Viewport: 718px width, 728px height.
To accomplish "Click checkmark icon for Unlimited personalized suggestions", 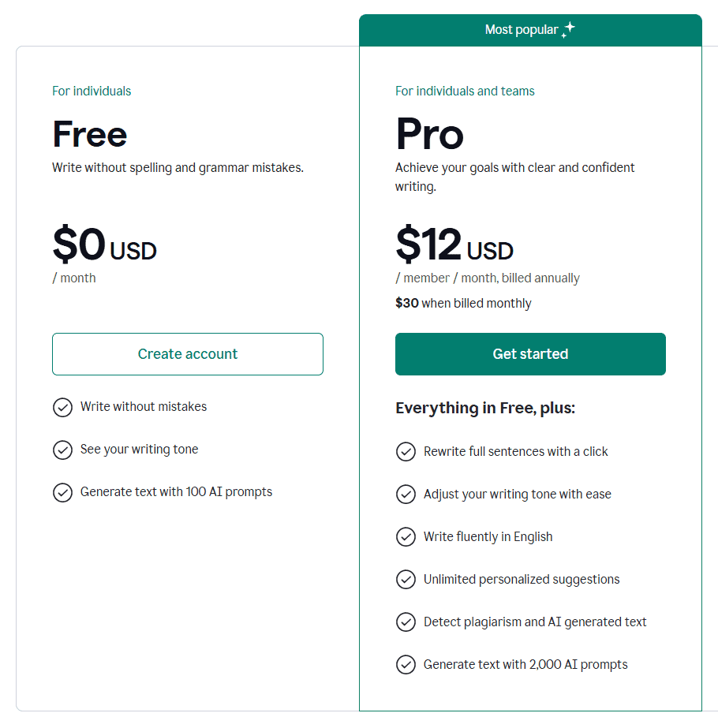I will tap(406, 580).
